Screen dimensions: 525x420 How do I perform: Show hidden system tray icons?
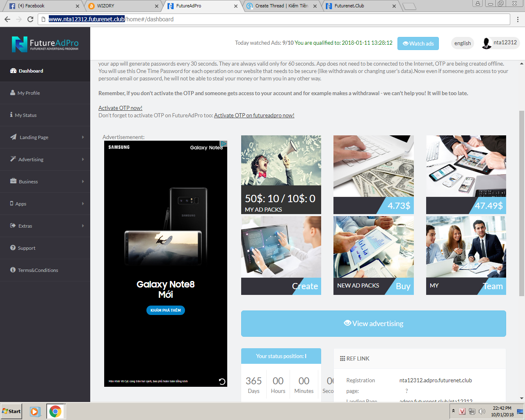[x=453, y=411]
